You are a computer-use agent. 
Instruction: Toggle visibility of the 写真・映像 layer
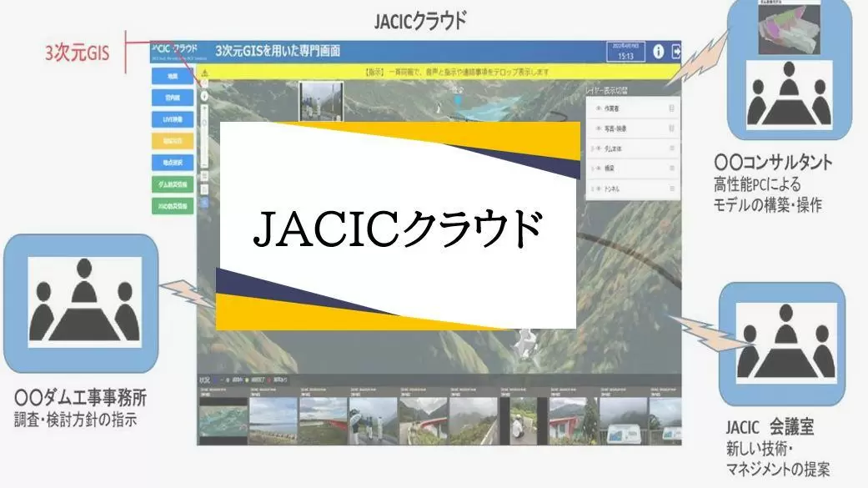pos(598,128)
